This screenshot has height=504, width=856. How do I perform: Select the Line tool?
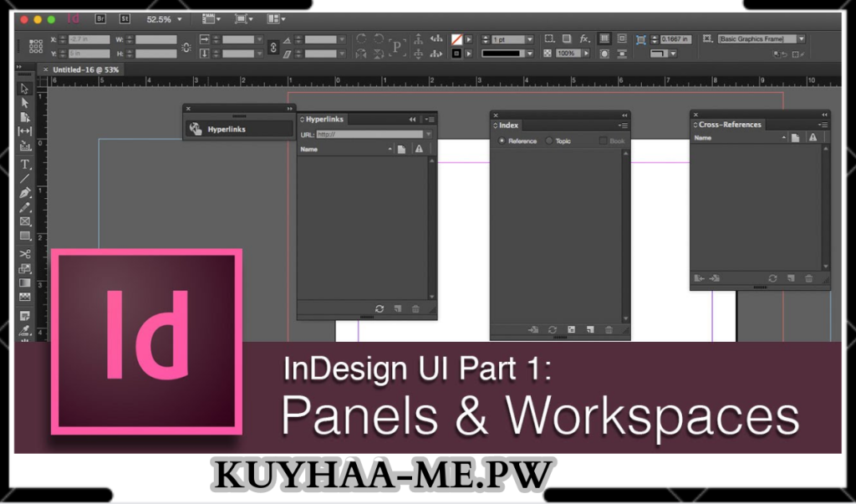point(24,179)
